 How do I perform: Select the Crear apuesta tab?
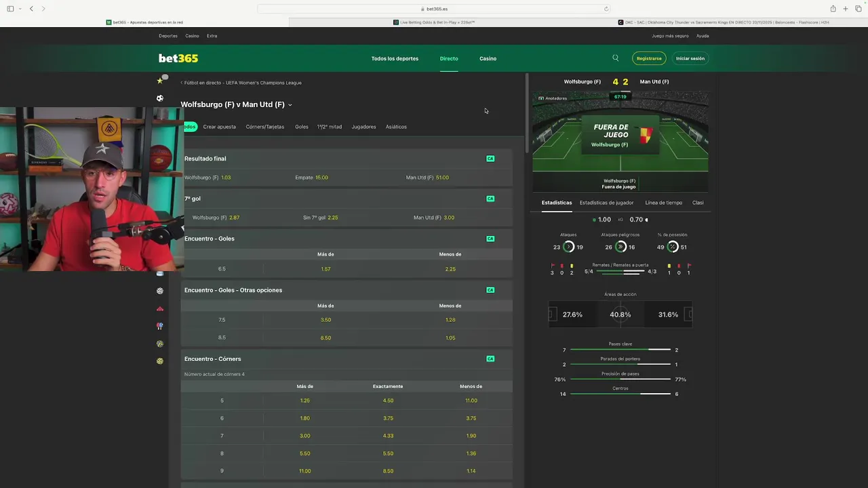click(x=220, y=127)
